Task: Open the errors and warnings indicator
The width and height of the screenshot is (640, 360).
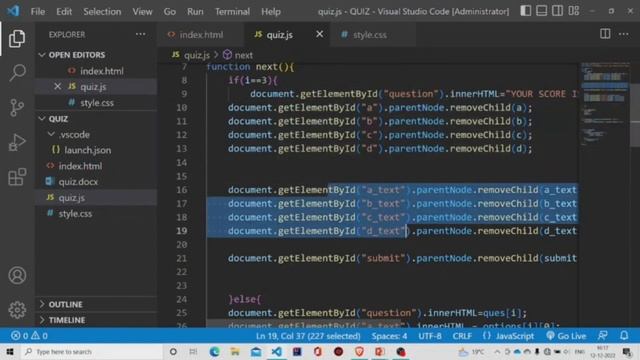Action: click(29, 336)
